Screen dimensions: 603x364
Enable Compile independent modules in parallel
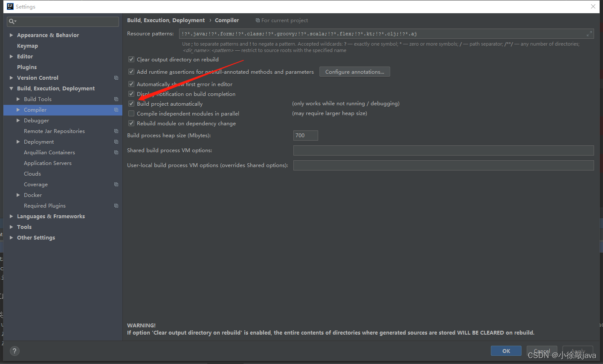coord(131,113)
